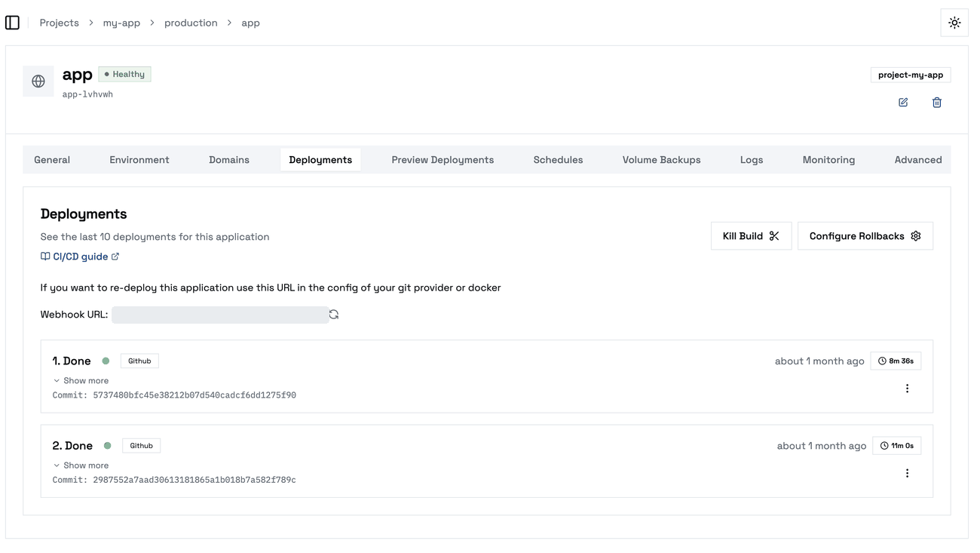This screenshot has height=553, width=980.
Task: Open the CI/CD guide link
Action: tap(80, 257)
